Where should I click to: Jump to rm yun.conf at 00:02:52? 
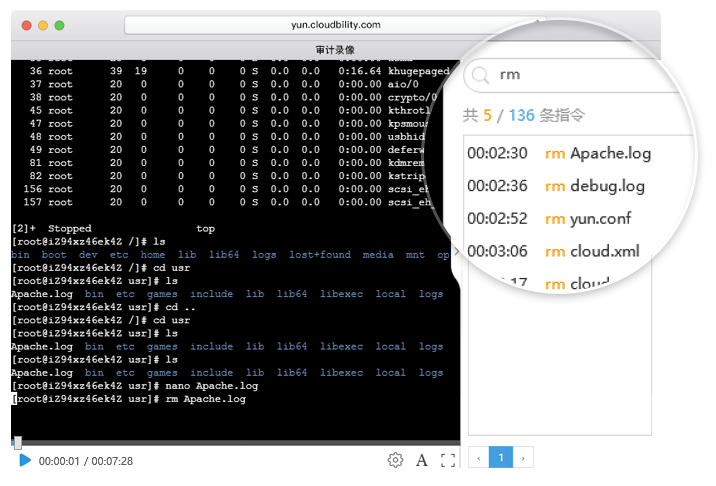pyautogui.click(x=549, y=218)
